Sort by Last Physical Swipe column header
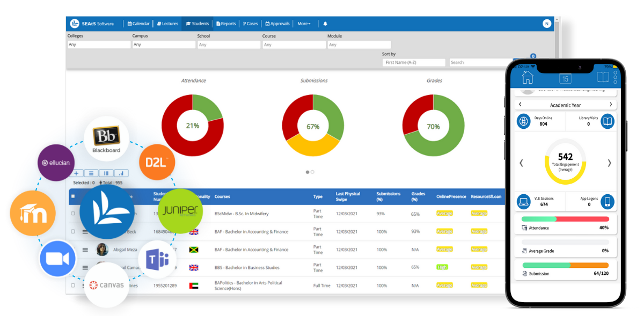This screenshot has height=322, width=644. click(x=348, y=196)
